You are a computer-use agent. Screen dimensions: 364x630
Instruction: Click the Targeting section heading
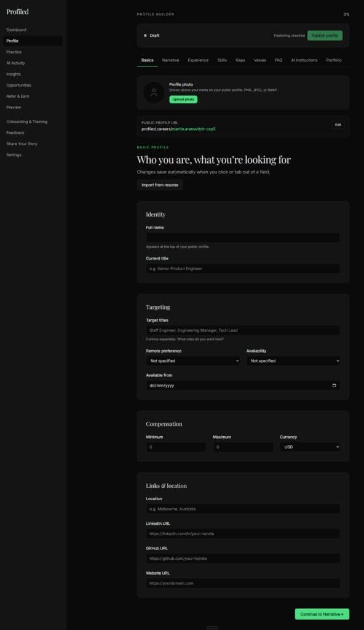pyautogui.click(x=158, y=307)
